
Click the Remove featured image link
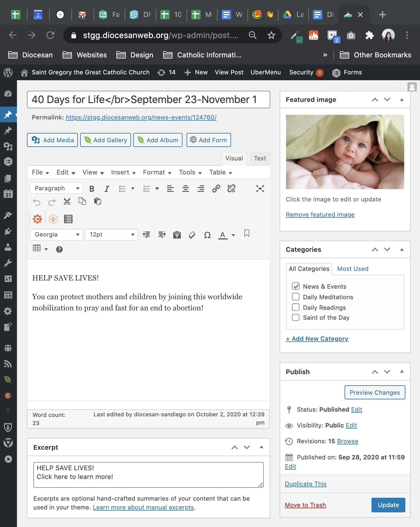pyautogui.click(x=320, y=215)
